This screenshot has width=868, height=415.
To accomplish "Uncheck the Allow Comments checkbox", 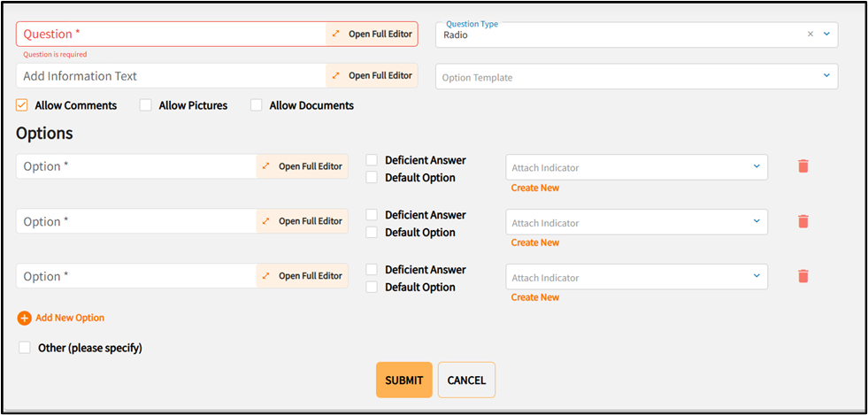I will pyautogui.click(x=22, y=105).
